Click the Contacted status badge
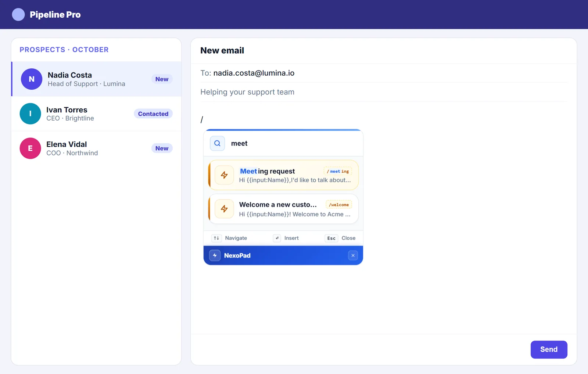The image size is (588, 374). click(x=153, y=114)
